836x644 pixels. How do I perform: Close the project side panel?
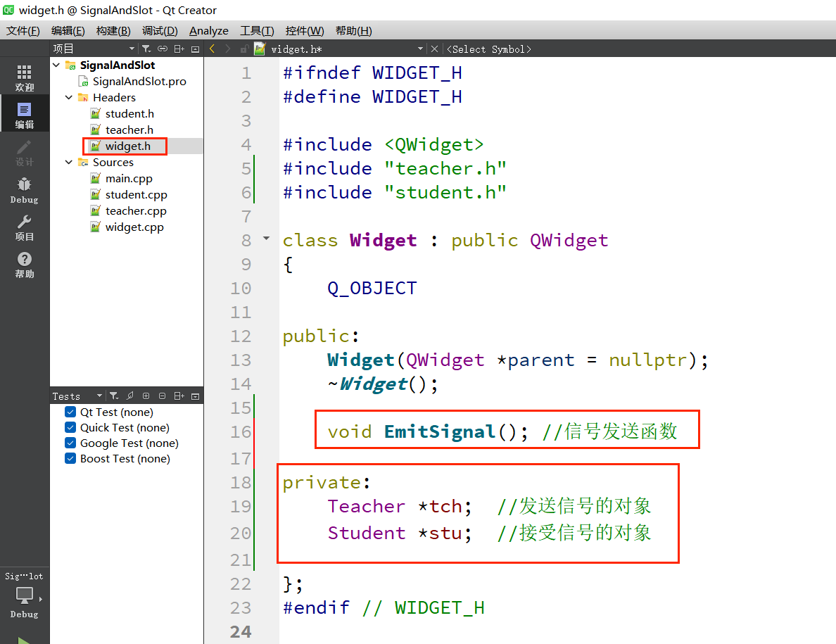tap(195, 49)
